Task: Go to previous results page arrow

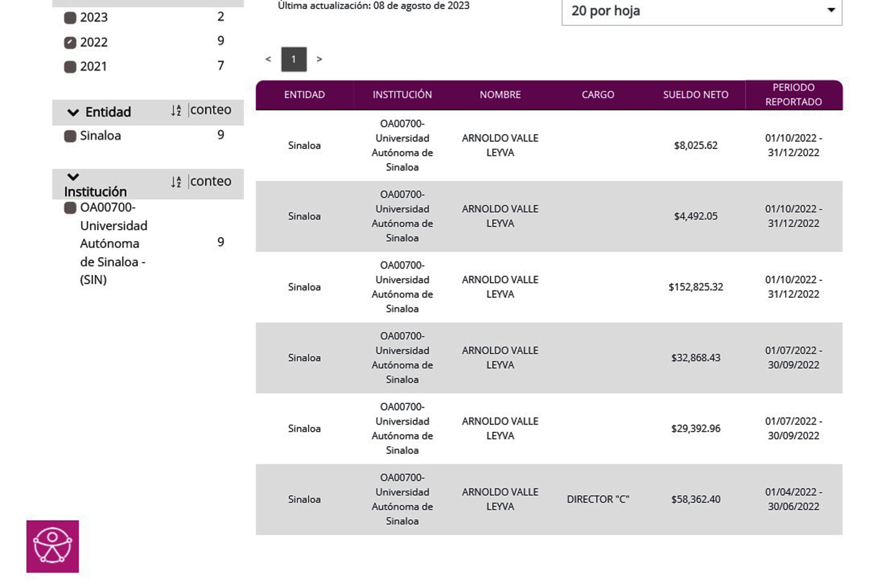Action: tap(268, 59)
